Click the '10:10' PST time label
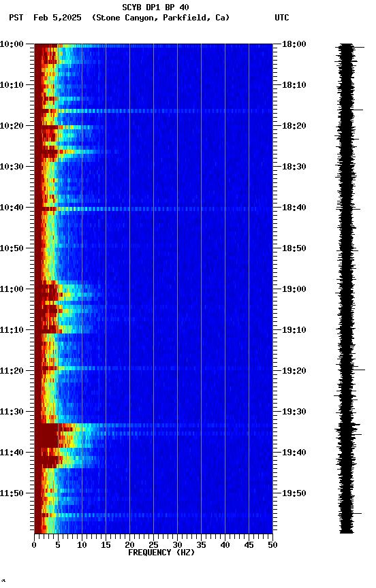 click(12, 85)
